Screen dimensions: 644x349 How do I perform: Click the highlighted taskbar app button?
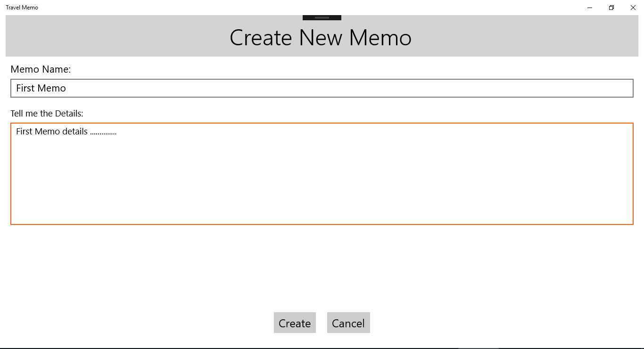tap(479, 348)
